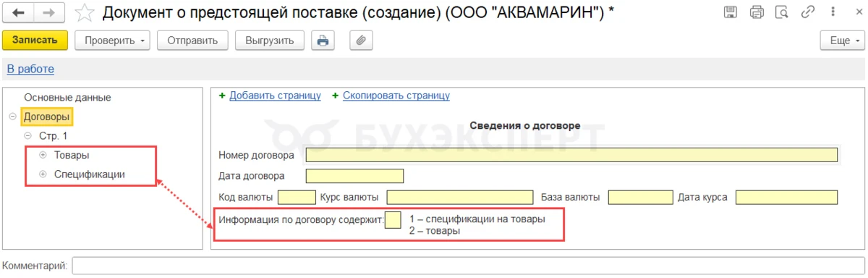
Task: Open the Еще menu
Action: (843, 41)
